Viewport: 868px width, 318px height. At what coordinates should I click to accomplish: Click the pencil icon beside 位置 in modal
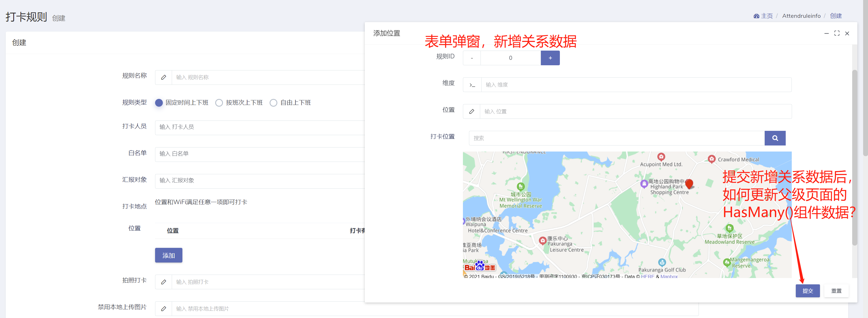[472, 111]
